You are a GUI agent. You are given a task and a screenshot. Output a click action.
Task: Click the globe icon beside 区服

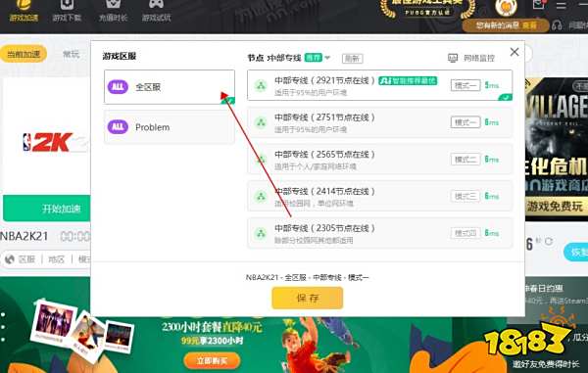click(10, 259)
